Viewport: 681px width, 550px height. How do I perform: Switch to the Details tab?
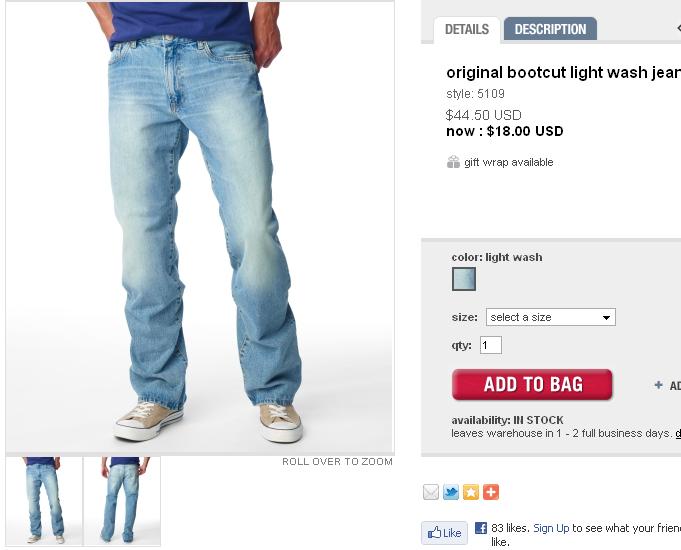(x=467, y=30)
